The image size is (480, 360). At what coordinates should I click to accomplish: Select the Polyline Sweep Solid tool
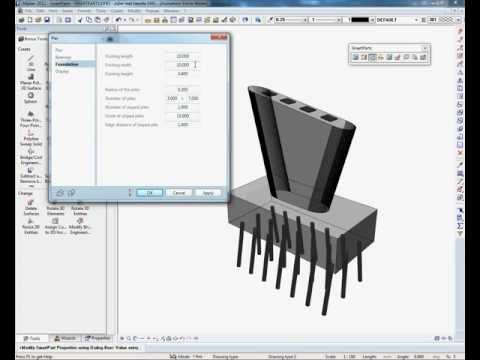(x=31, y=138)
